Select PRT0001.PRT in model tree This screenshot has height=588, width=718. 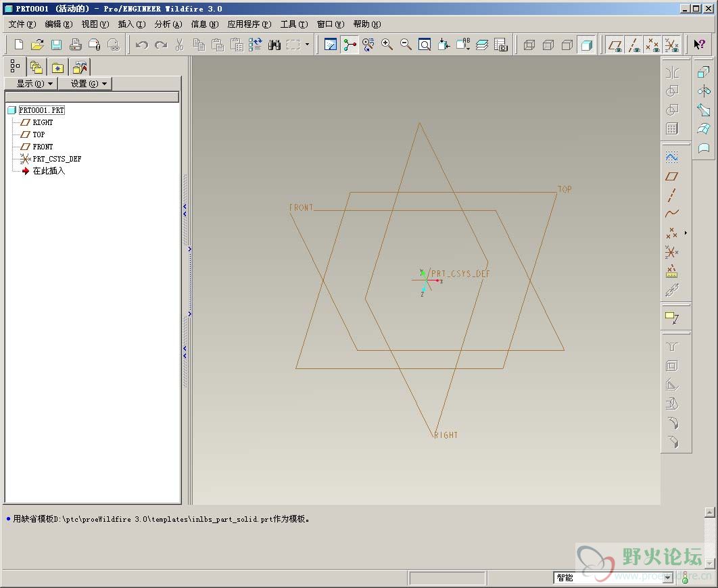[42, 110]
